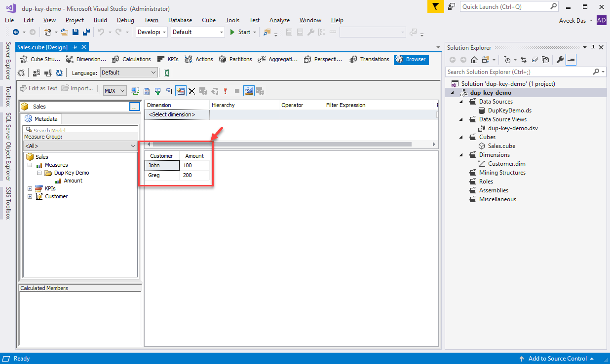Image resolution: width=610 pixels, height=364 pixels.
Task: Click the Collapse All icon in Solution Explorer
Action: pos(535,60)
